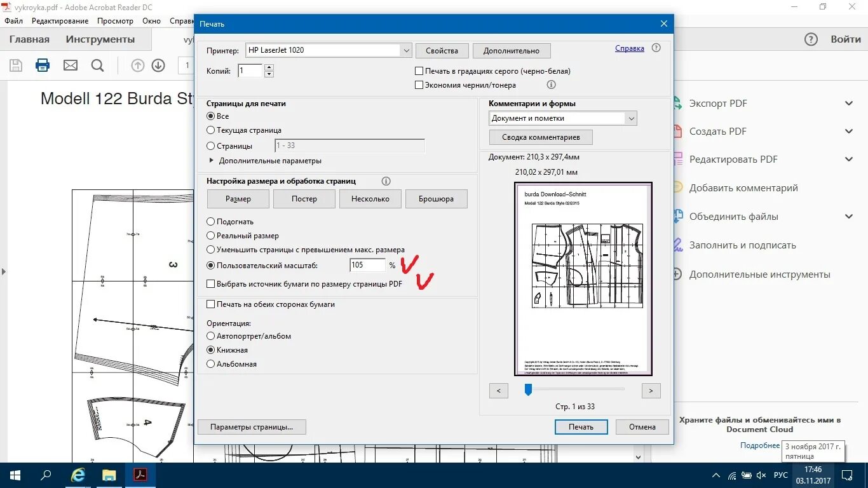Click the Отмена button

[x=642, y=427]
